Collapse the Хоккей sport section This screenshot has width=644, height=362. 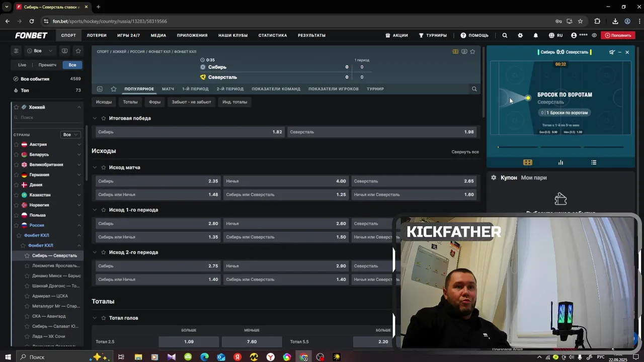pyautogui.click(x=79, y=107)
